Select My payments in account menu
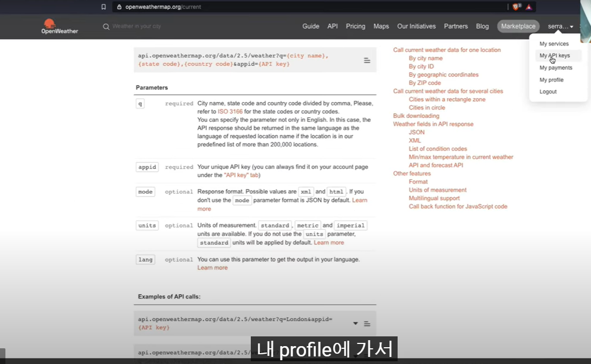The height and width of the screenshot is (364, 591). 556,68
